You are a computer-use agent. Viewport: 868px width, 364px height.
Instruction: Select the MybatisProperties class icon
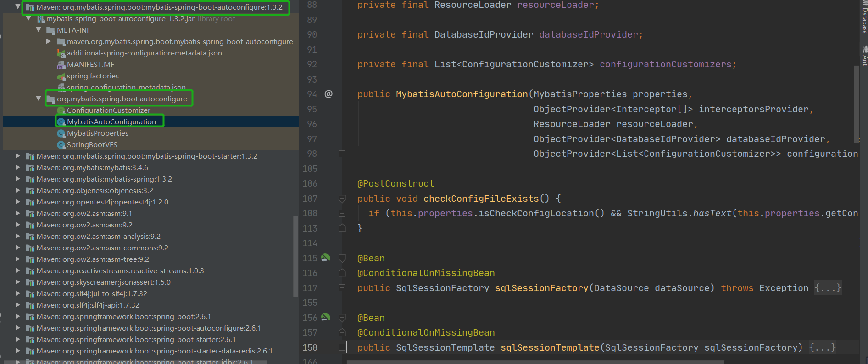(61, 133)
